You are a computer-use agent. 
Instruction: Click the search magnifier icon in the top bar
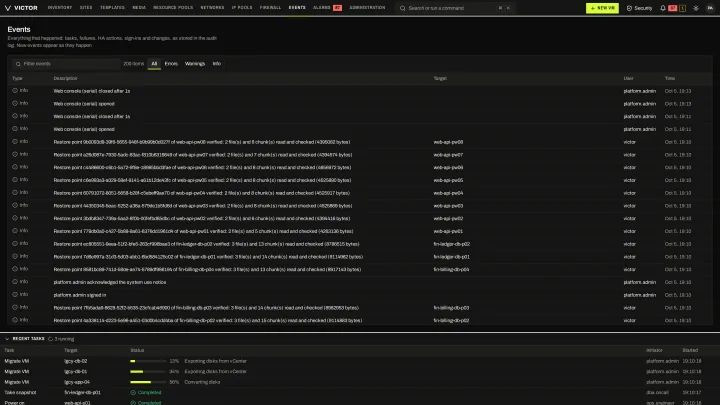click(x=403, y=8)
